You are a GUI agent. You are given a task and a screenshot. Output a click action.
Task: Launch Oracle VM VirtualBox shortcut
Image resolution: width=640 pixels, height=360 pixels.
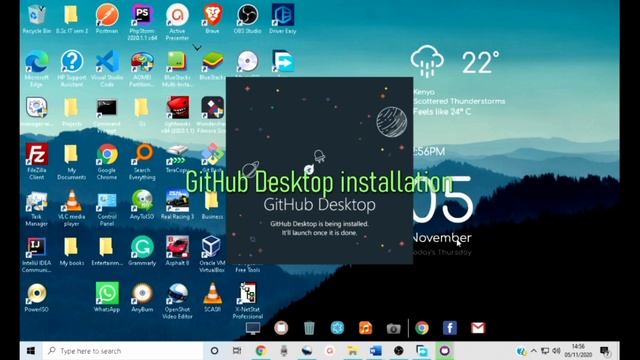(212, 254)
